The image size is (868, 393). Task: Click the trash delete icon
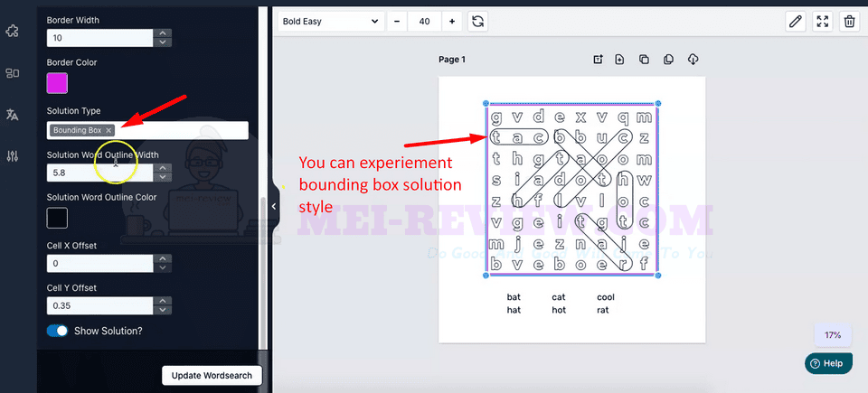click(849, 22)
